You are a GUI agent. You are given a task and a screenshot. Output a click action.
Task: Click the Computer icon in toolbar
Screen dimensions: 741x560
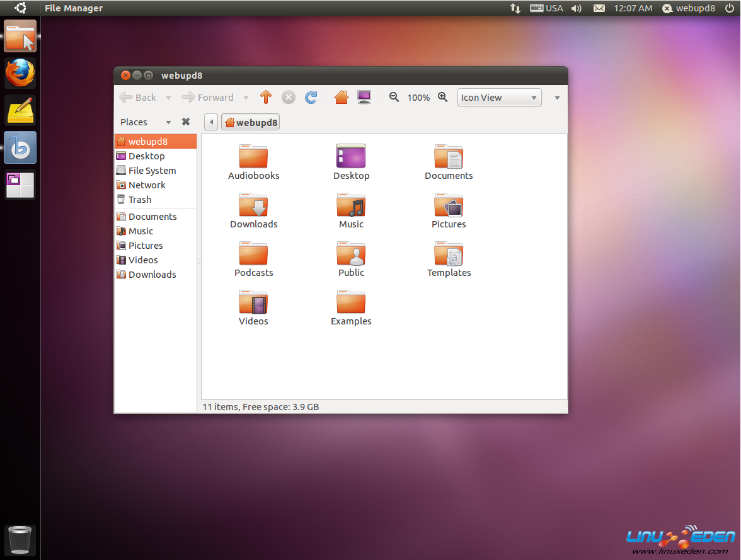[x=364, y=97]
